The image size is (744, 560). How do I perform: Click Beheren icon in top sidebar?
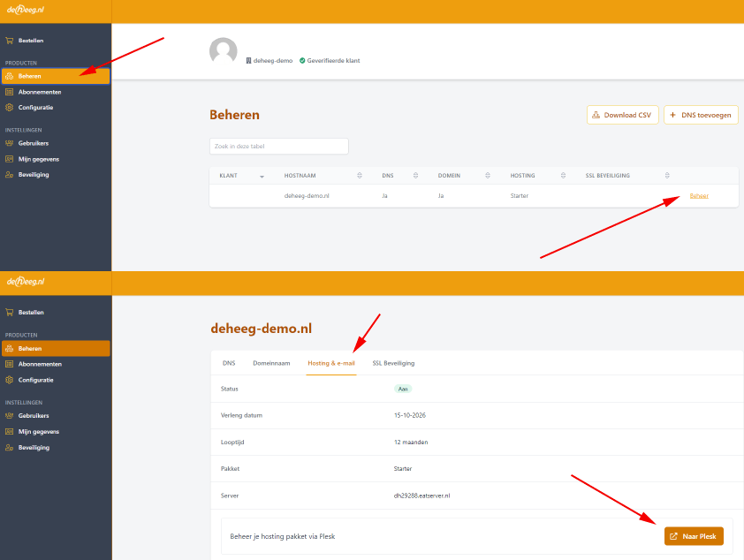pos(9,76)
